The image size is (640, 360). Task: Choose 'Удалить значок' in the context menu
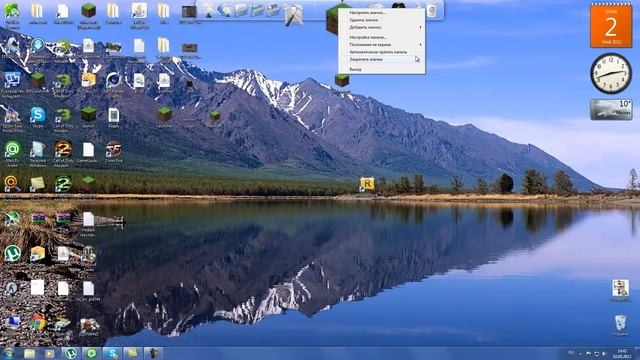(382, 20)
